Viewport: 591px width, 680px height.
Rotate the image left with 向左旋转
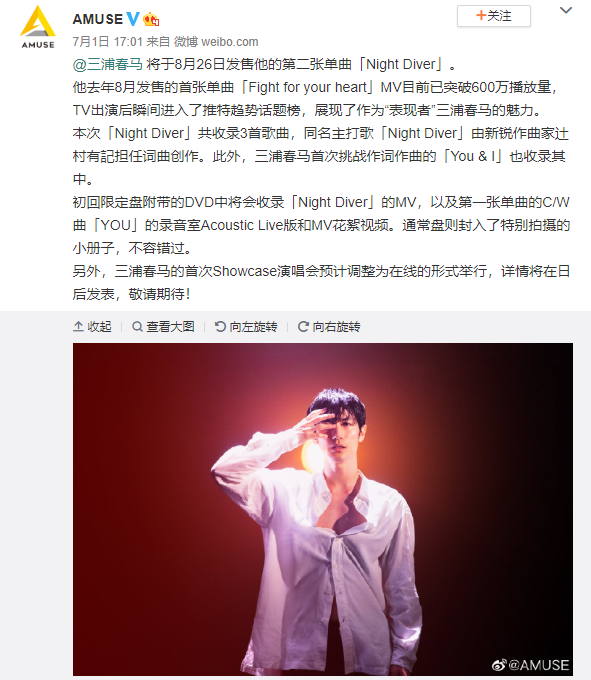point(246,327)
